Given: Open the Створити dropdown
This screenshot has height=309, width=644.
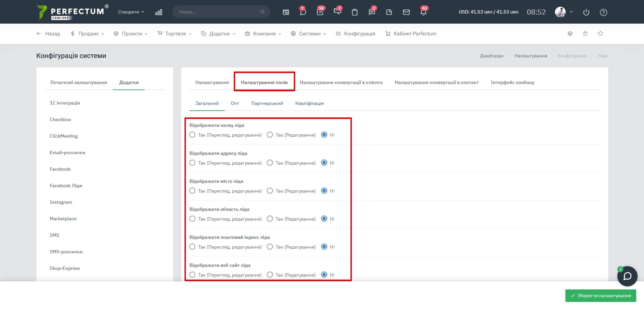Looking at the screenshot, I should (x=131, y=12).
